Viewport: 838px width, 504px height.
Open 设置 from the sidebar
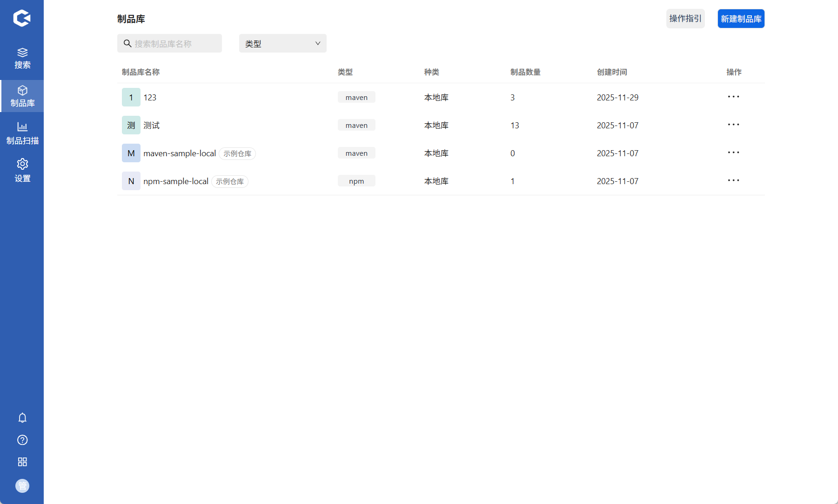(22, 171)
